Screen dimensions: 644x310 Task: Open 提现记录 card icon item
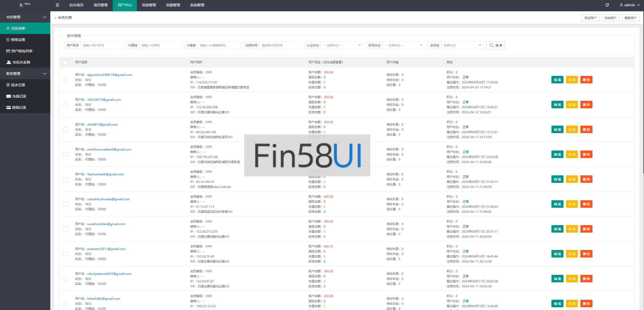click(9, 108)
